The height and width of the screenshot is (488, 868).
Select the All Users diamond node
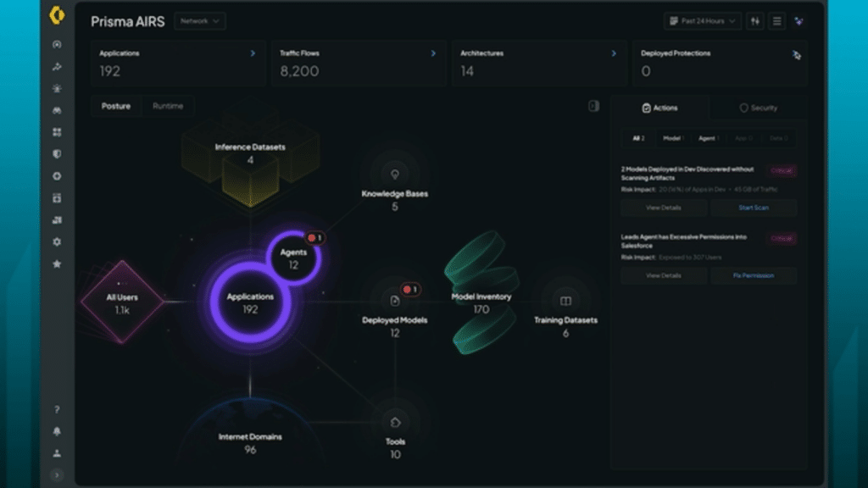click(x=122, y=302)
